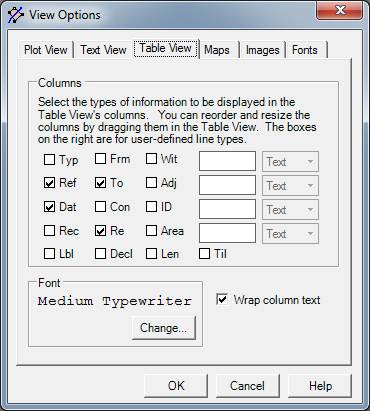Open the first Text type dropdown
This screenshot has width=370, height=411.
click(290, 161)
